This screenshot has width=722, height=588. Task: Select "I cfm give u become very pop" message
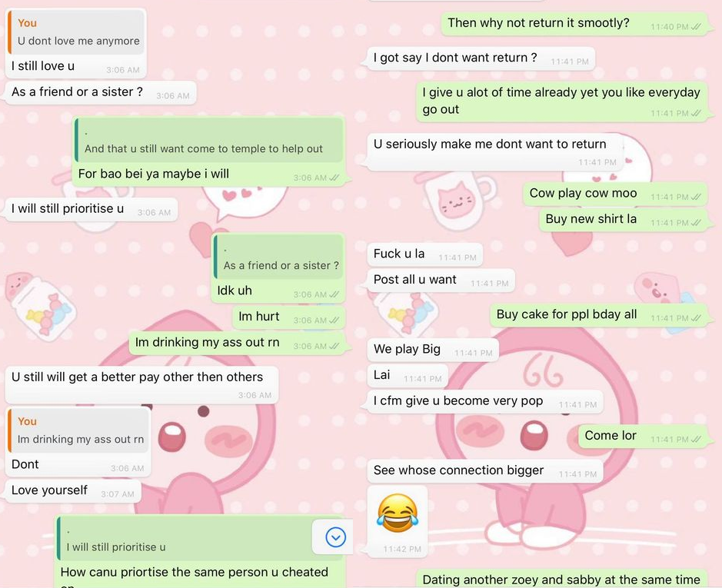pyautogui.click(x=485, y=401)
